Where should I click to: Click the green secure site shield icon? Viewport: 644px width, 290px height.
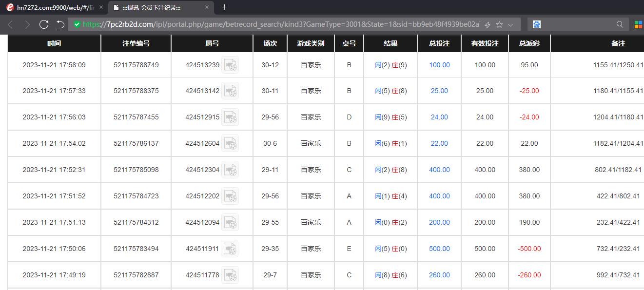tap(77, 24)
